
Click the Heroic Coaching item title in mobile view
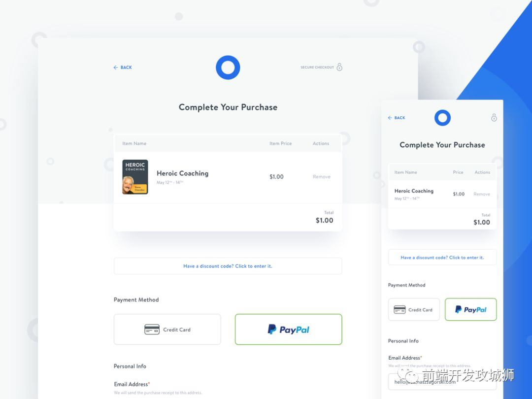pyautogui.click(x=414, y=191)
